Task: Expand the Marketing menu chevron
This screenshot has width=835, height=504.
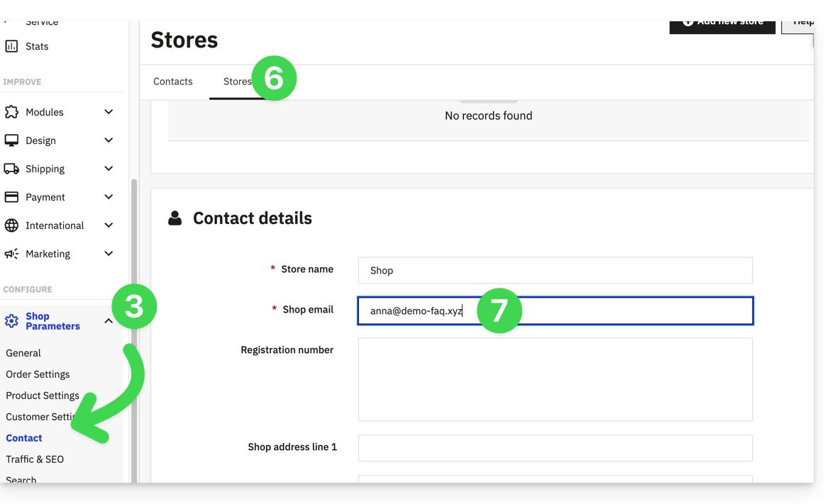Action: click(x=109, y=254)
